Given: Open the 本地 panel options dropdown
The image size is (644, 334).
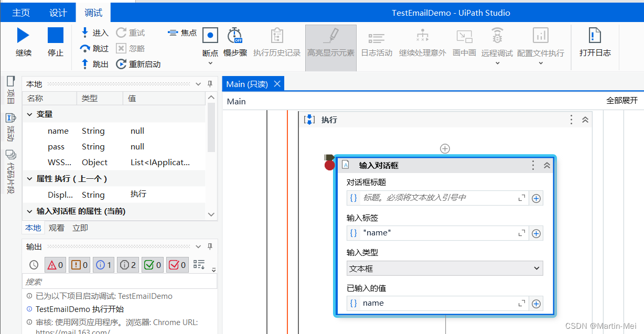Looking at the screenshot, I should 198,84.
